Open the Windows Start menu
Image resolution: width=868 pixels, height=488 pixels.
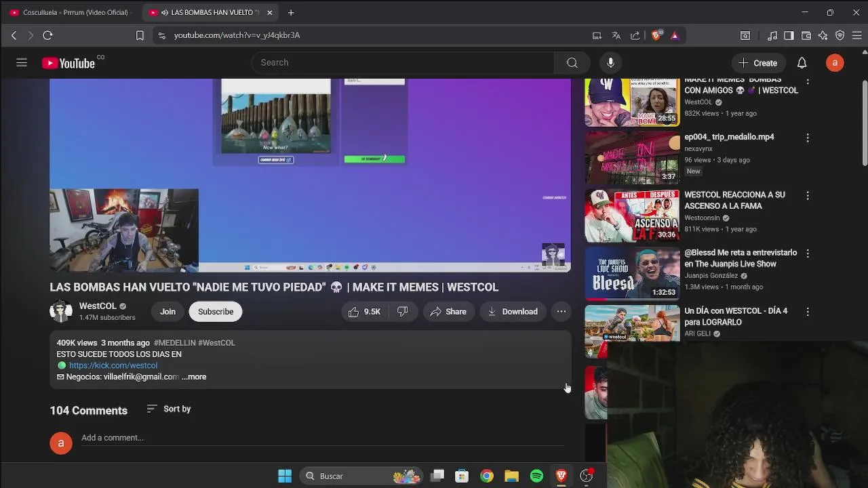(285, 476)
